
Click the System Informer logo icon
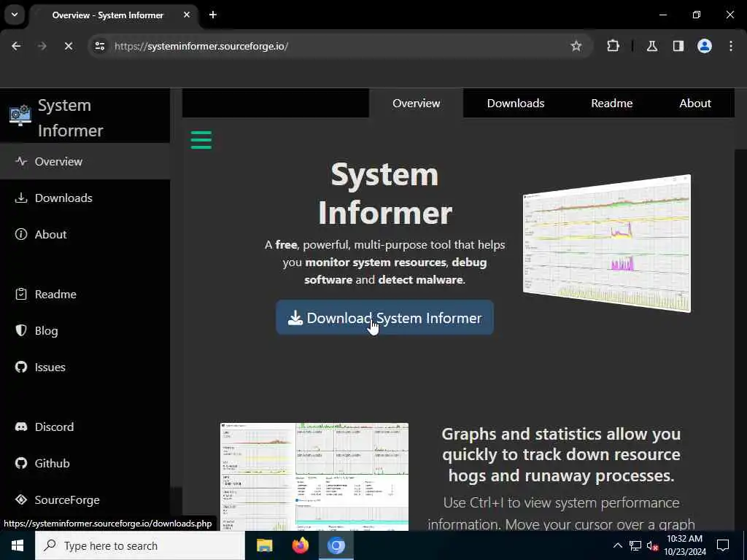point(20,115)
